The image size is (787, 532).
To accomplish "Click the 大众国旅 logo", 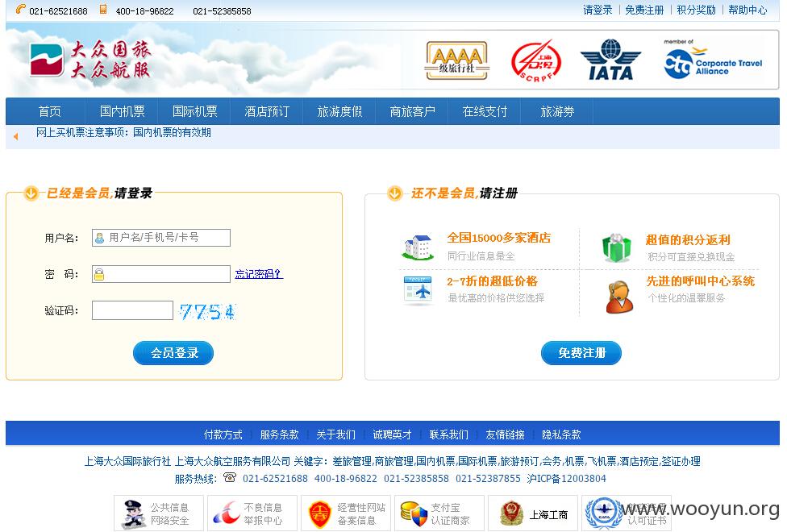I will [90, 60].
